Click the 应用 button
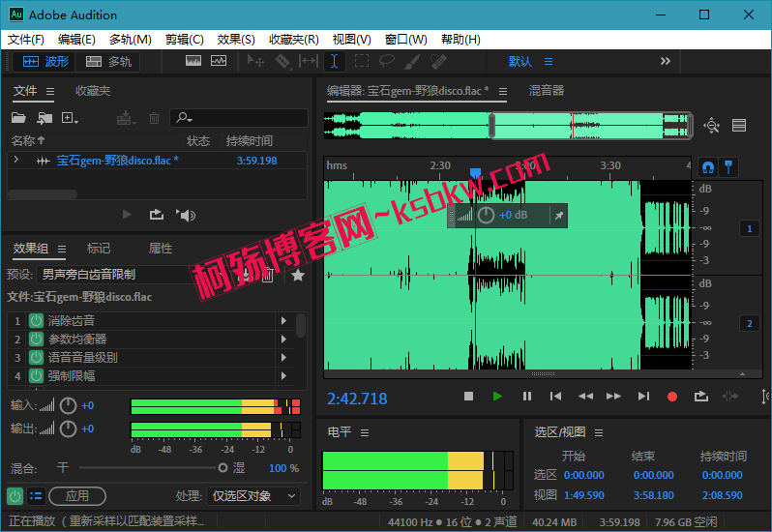 pos(77,496)
